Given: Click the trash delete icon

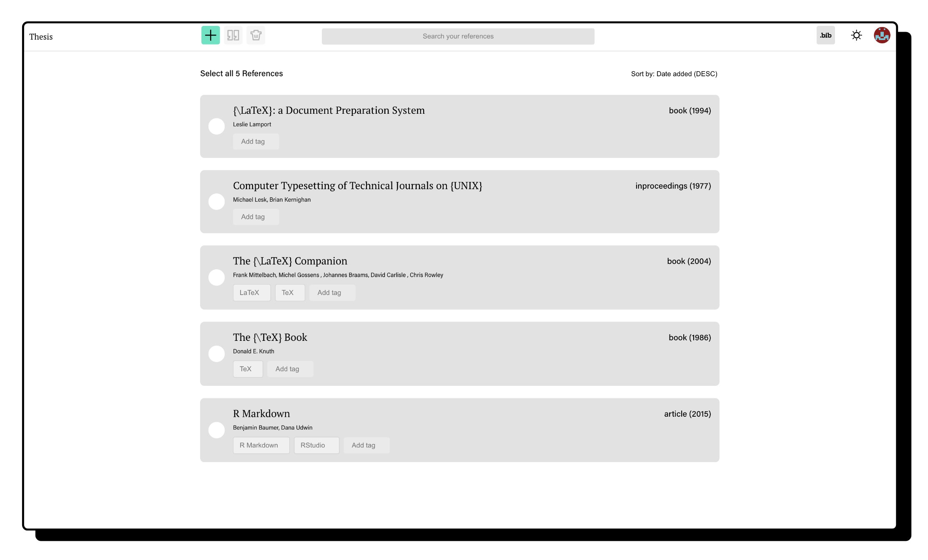Looking at the screenshot, I should pos(256,35).
